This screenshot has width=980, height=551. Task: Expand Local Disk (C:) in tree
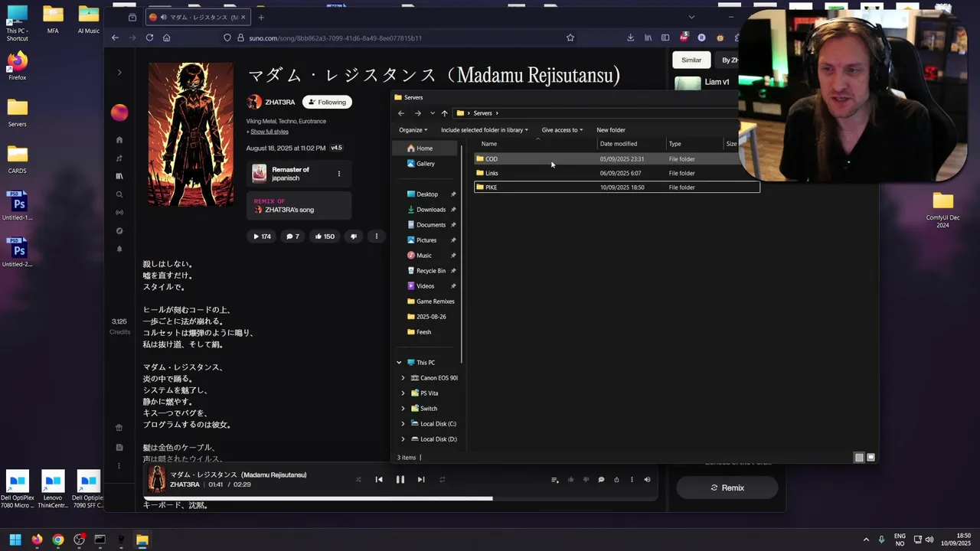[x=403, y=424]
